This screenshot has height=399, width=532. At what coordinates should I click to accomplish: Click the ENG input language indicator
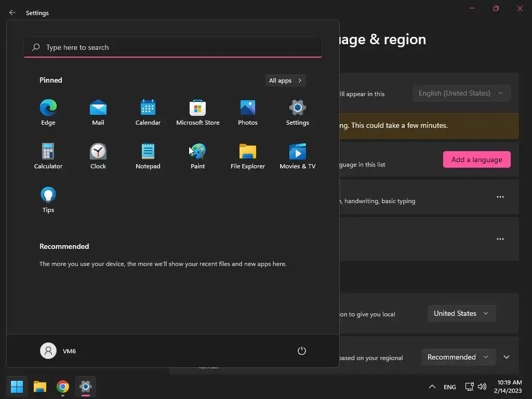tap(449, 387)
